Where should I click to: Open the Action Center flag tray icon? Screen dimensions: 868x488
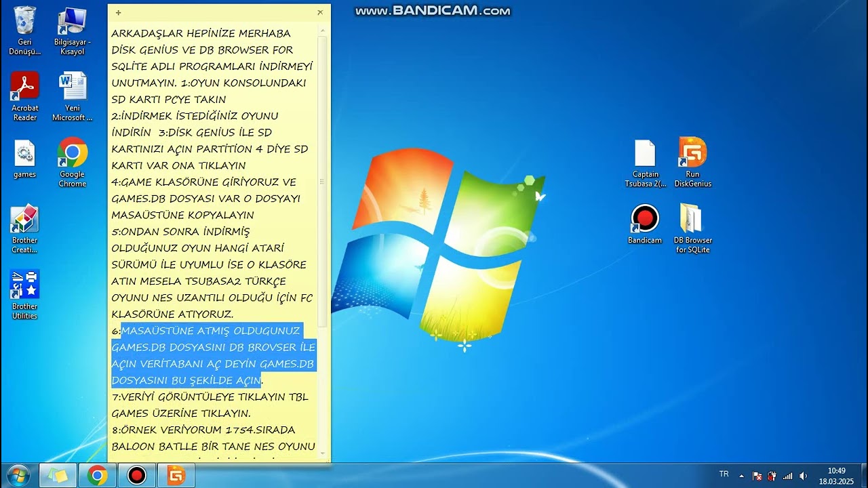[757, 476]
